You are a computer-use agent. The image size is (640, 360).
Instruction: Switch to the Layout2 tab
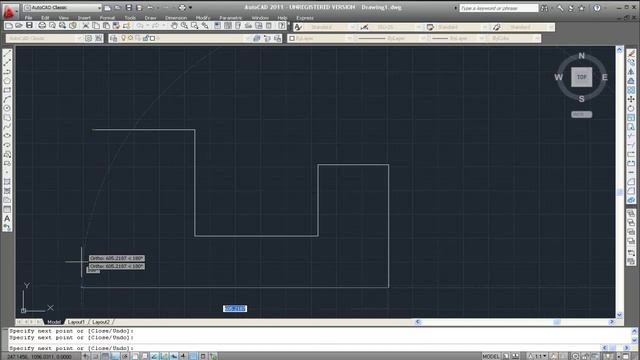click(x=101, y=322)
